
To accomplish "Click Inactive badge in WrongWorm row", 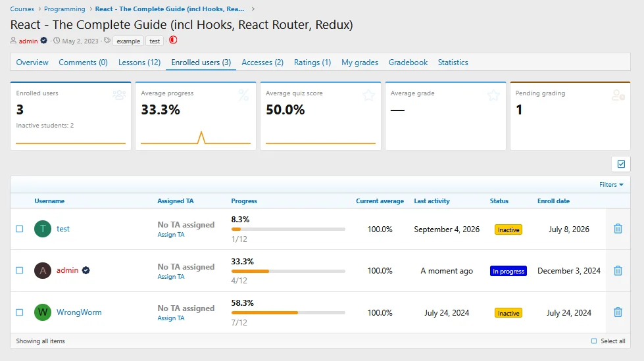I will pyautogui.click(x=508, y=313).
